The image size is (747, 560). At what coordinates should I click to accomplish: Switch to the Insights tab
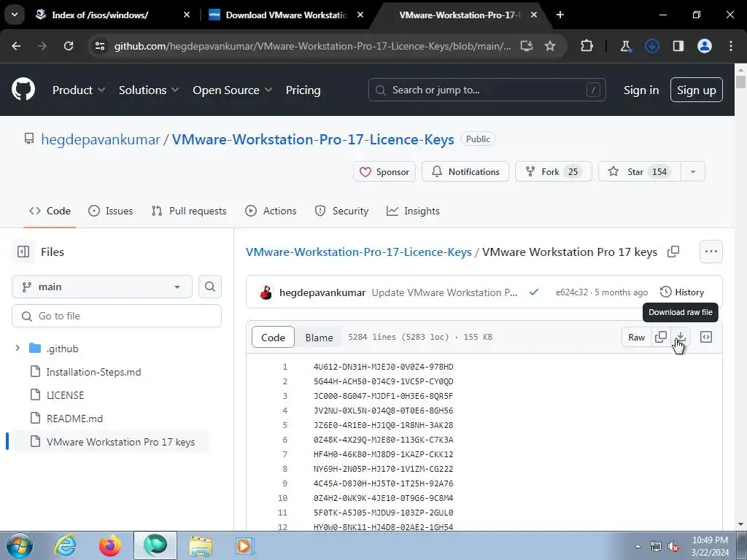click(413, 211)
